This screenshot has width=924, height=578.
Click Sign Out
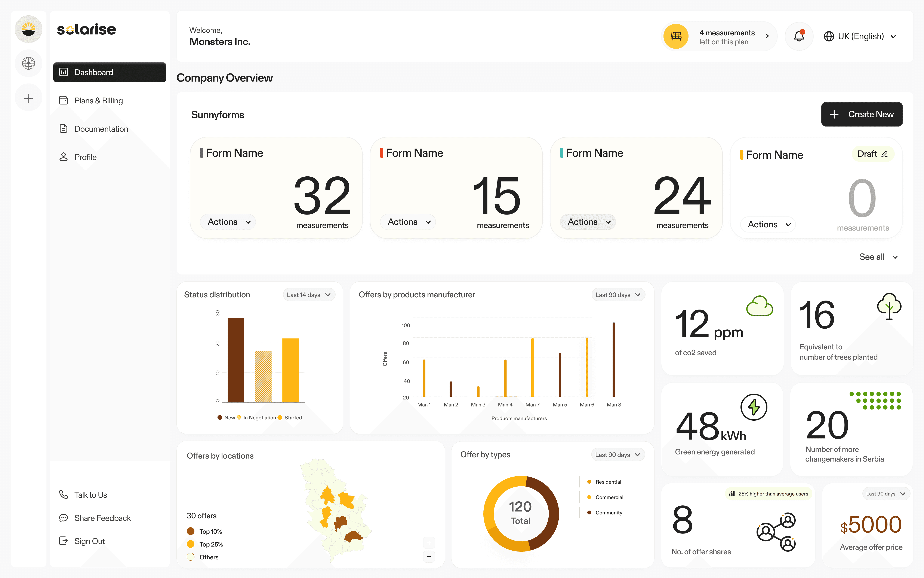[82, 541]
